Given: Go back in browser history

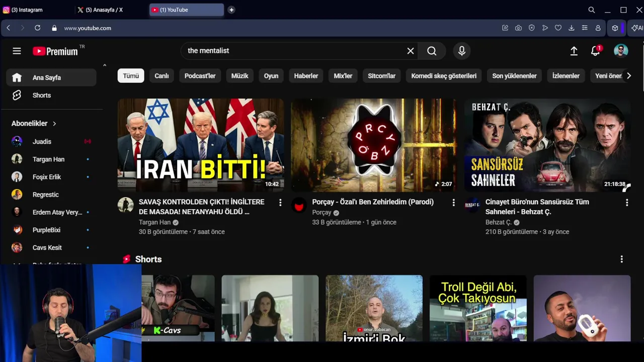Looking at the screenshot, I should click(x=8, y=28).
